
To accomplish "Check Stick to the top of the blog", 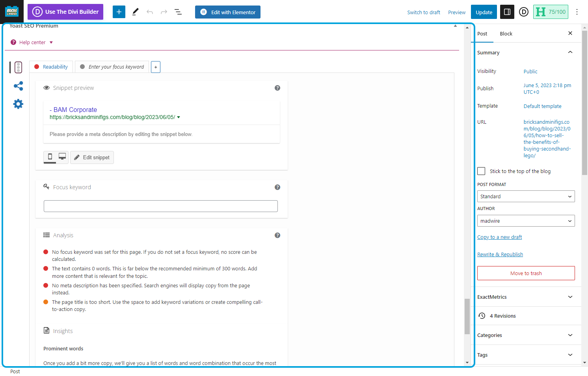I will pos(481,171).
